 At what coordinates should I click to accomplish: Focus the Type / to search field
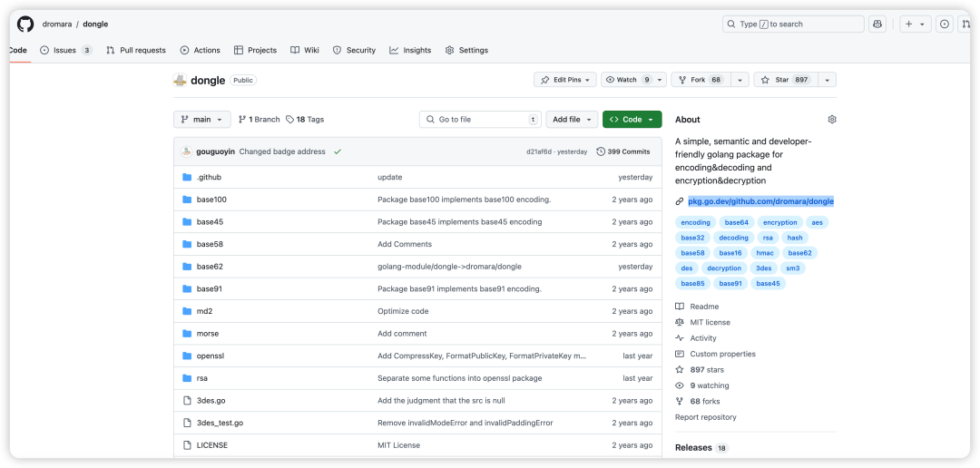[793, 24]
